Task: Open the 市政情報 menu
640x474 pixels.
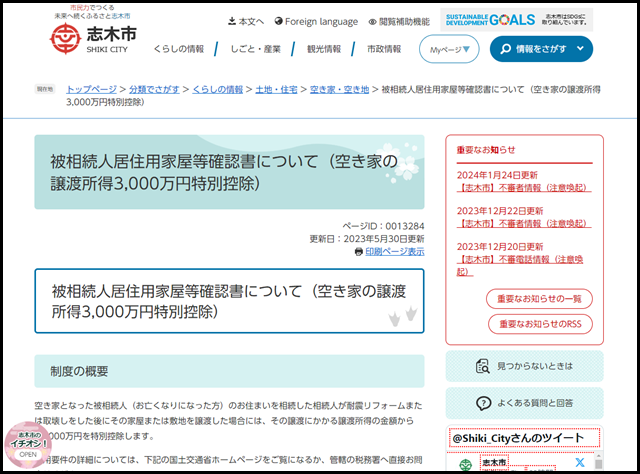Action: pyautogui.click(x=384, y=49)
